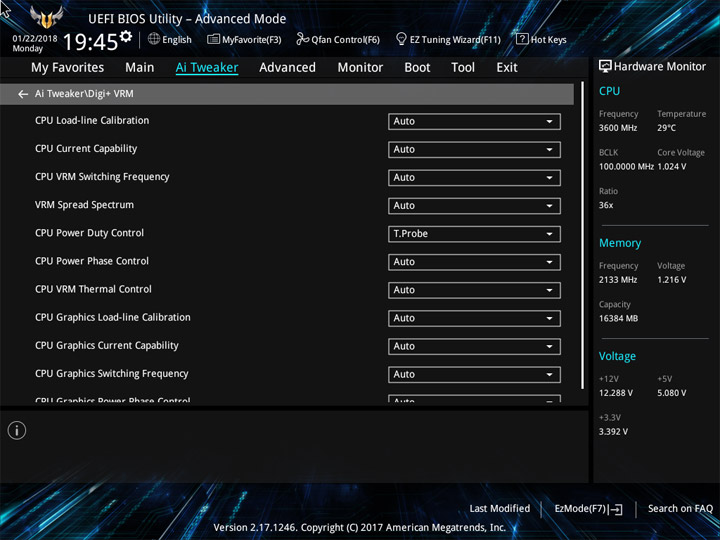
Task: Click the CPU temperature value 29°C
Action: coord(666,128)
